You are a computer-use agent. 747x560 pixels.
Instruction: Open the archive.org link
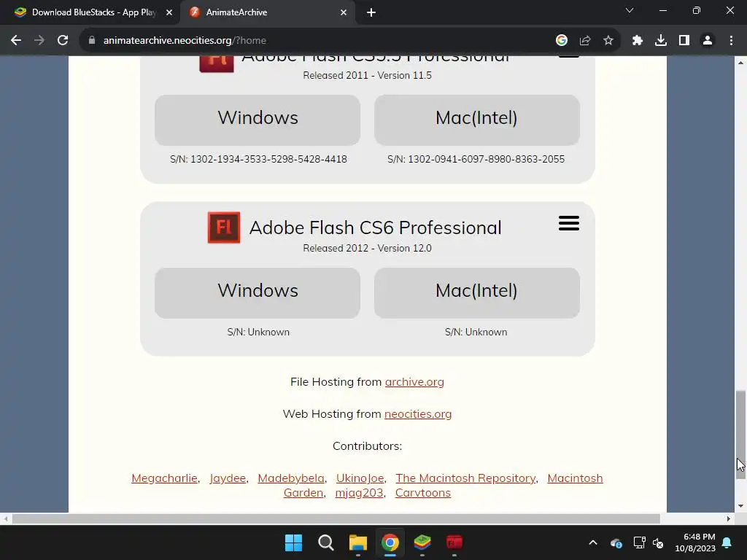click(x=414, y=382)
